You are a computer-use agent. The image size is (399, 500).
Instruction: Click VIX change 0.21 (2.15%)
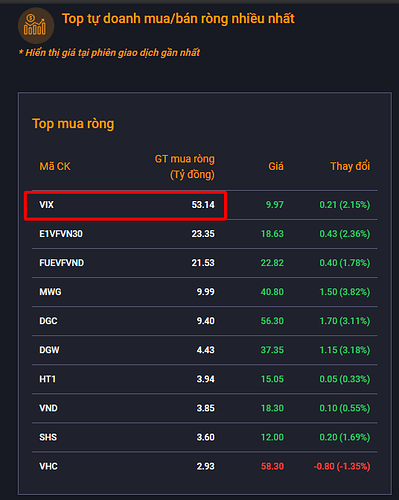[345, 205]
